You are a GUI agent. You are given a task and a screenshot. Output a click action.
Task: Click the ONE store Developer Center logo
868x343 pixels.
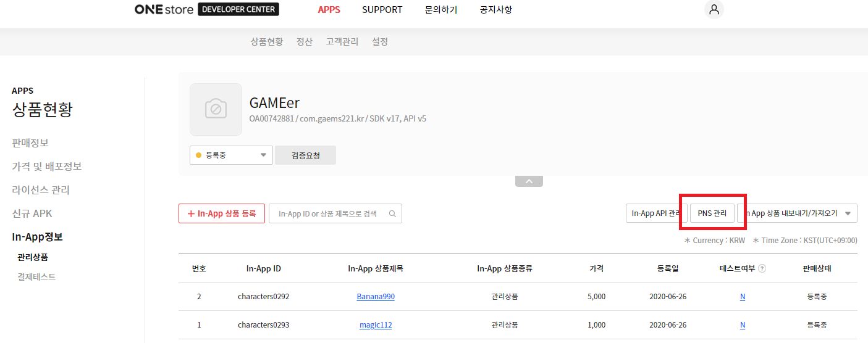(206, 10)
